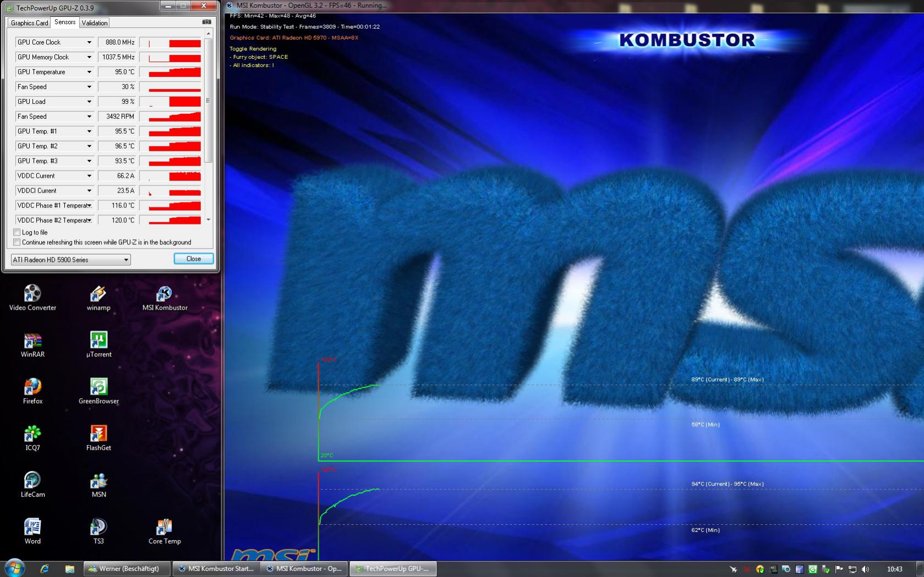Viewport: 924px width, 577px height.
Task: Click the VDDC Phase #2 value 120.0 °C
Action: pyautogui.click(x=117, y=220)
